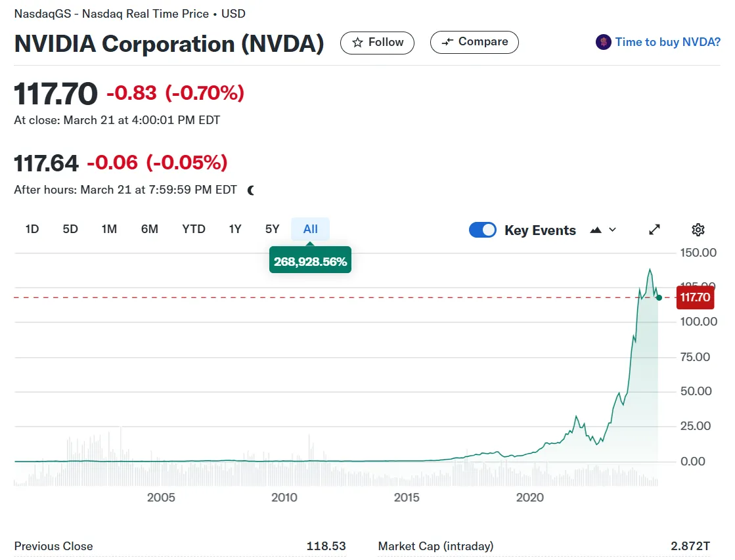
Task: Open chart type dropdown chevron
Action: [x=613, y=230]
